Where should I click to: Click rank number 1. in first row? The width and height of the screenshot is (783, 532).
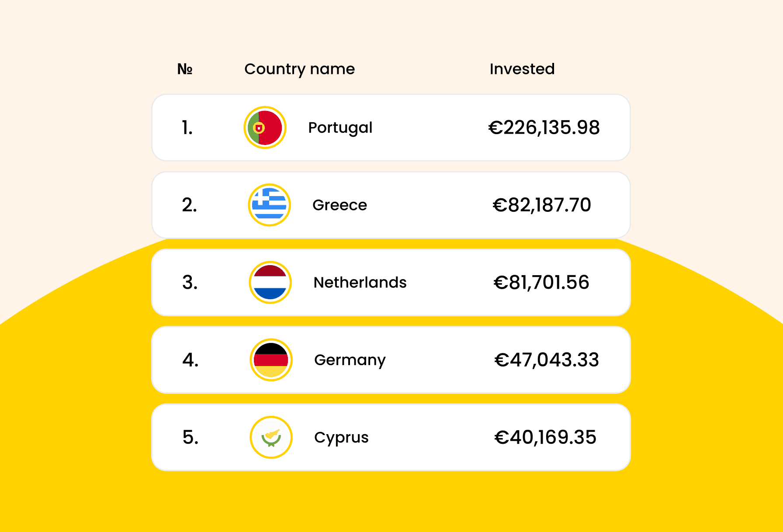pyautogui.click(x=187, y=128)
